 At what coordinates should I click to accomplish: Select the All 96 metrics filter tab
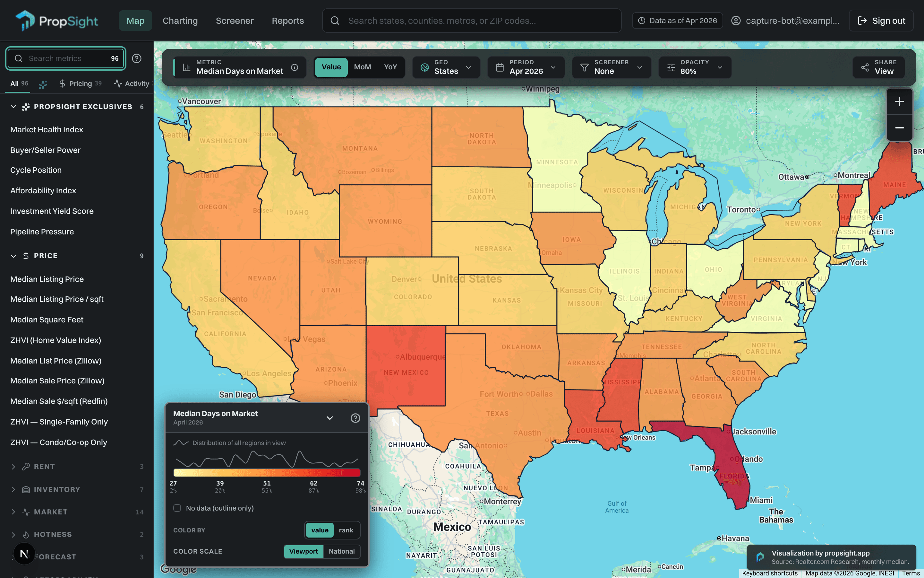[19, 83]
